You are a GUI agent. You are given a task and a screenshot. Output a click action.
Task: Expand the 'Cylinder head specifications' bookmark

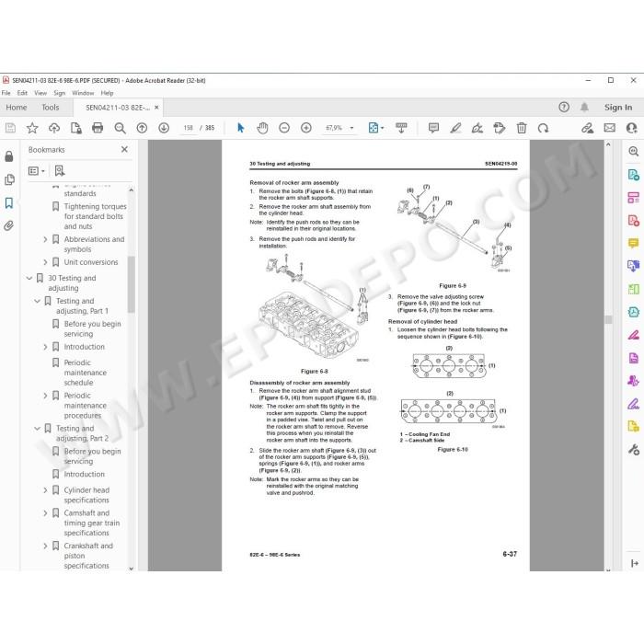click(x=45, y=490)
